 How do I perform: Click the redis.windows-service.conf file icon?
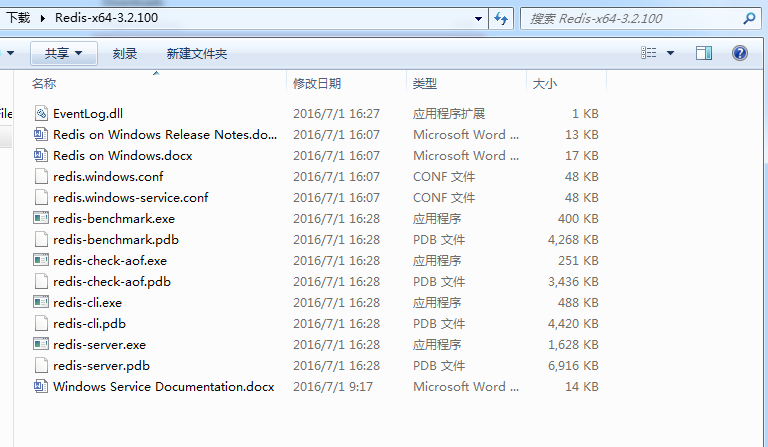click(x=41, y=198)
